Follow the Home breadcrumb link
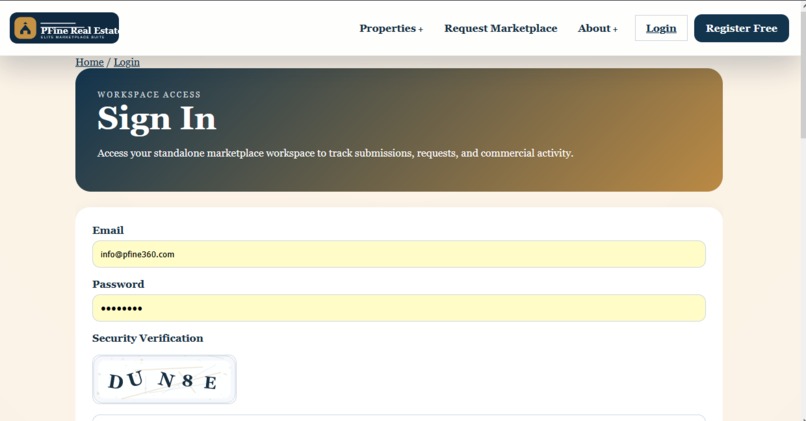806x421 pixels. point(89,62)
